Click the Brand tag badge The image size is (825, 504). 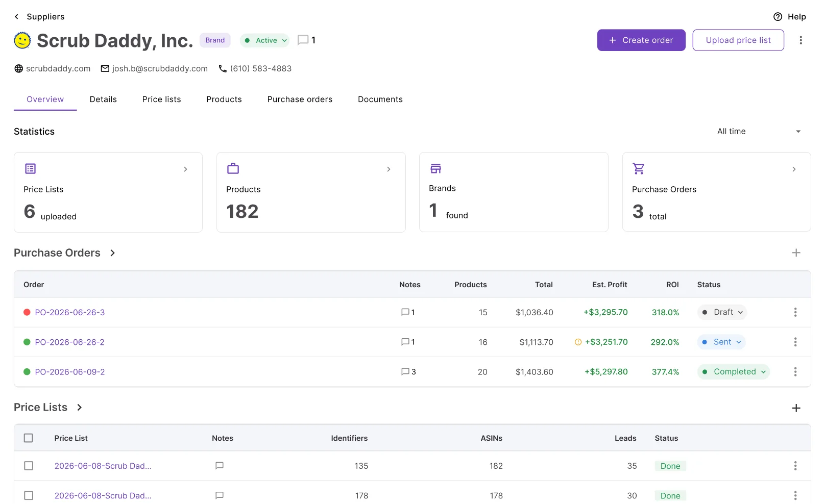(215, 40)
